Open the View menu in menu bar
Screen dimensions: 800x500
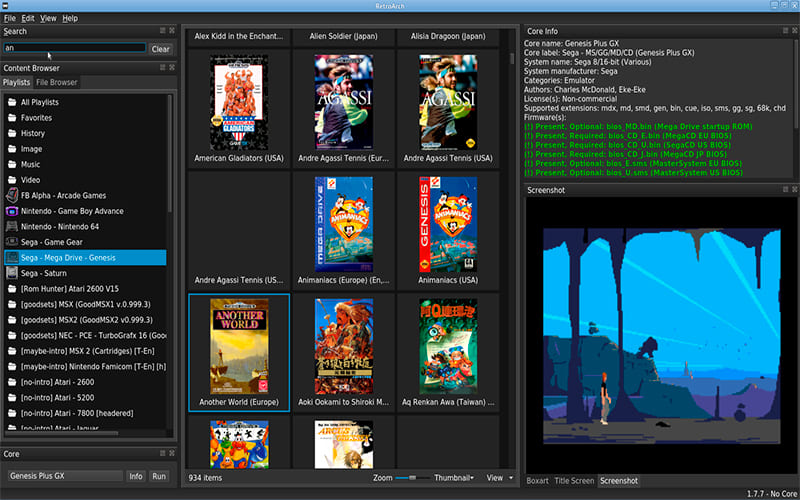(48, 18)
